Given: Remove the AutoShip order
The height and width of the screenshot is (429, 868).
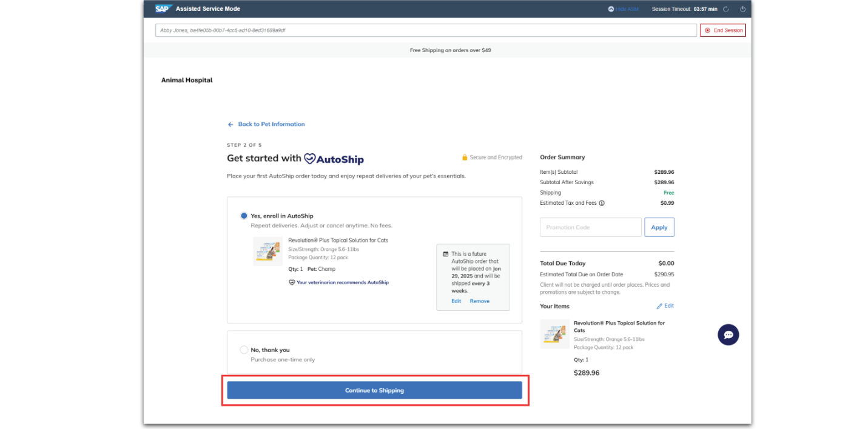Looking at the screenshot, I should click(x=479, y=301).
